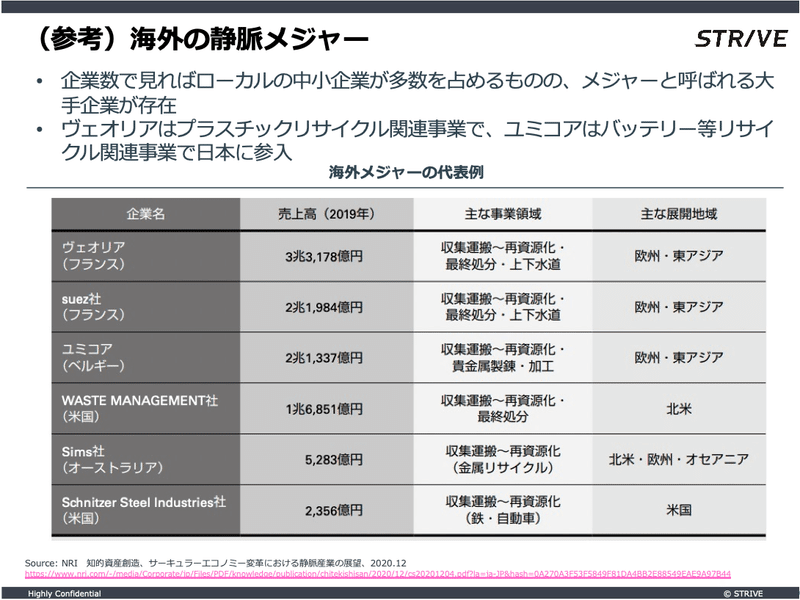Click the © STRIVE footer text
This screenshot has width=800, height=600.
(743, 593)
